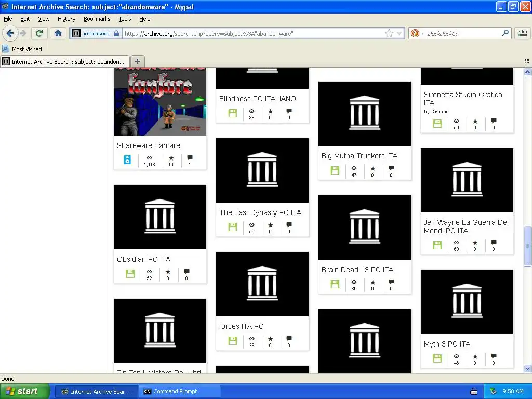Viewport: 532px width, 399px height.
Task: Open Jeff Wayne La Guerra Dei Mondi link
Action: (466, 227)
